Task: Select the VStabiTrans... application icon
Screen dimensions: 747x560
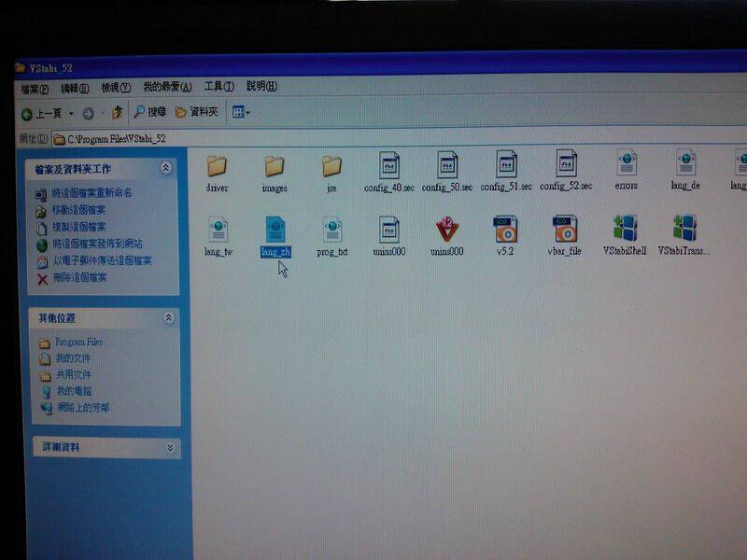Action: pyautogui.click(x=684, y=230)
